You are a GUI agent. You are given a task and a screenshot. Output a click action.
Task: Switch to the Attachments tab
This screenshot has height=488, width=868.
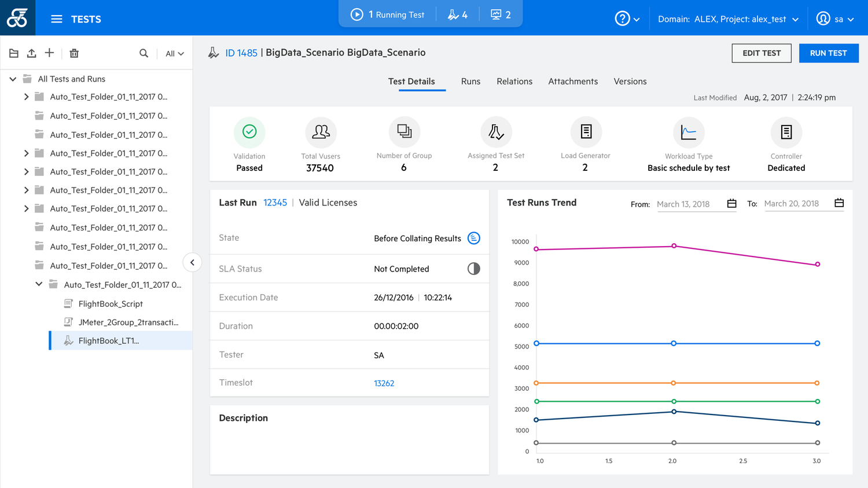coord(573,82)
